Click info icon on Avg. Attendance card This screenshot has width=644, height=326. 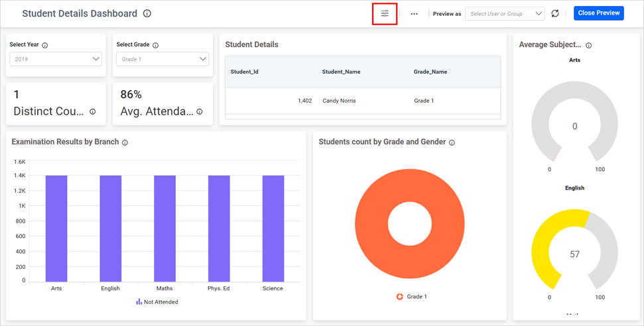click(200, 112)
